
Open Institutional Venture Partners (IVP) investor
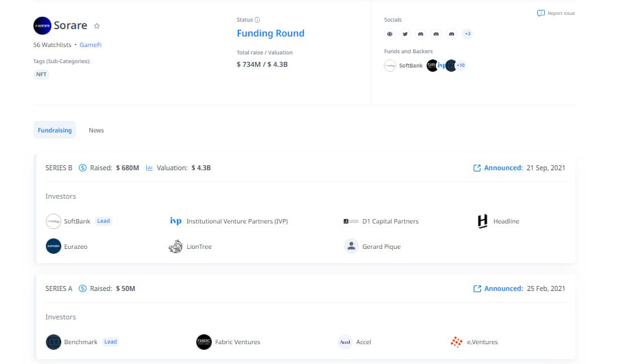237,221
